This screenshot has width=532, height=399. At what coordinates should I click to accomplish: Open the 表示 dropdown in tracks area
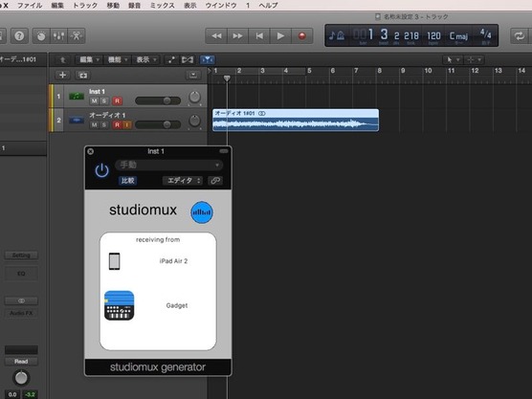pyautogui.click(x=145, y=59)
